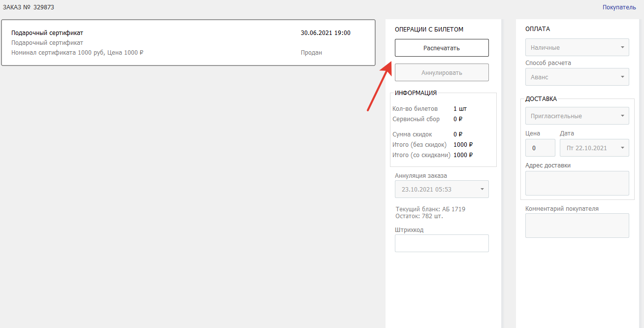Image resolution: width=644 pixels, height=328 pixels.
Task: Open the Способ расчета Аванс dropdown
Action: pos(577,77)
